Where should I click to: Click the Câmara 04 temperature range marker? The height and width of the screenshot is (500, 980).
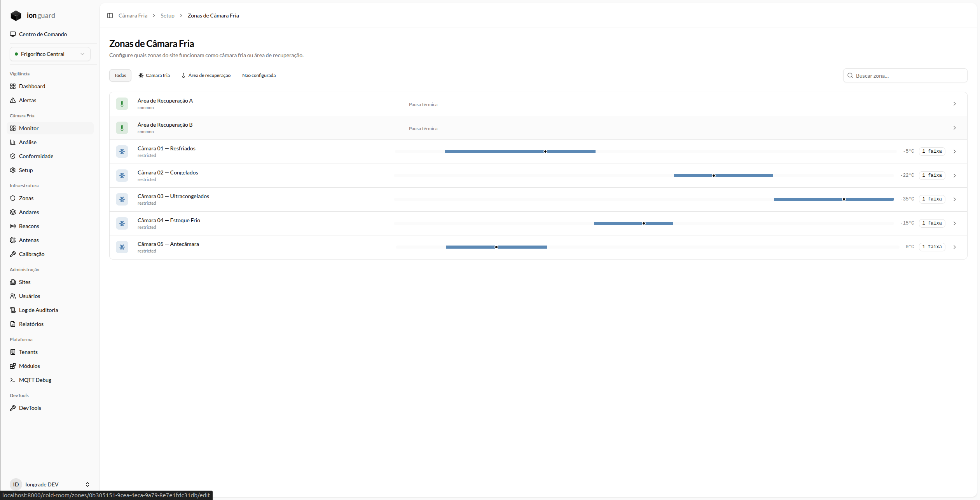tap(644, 223)
